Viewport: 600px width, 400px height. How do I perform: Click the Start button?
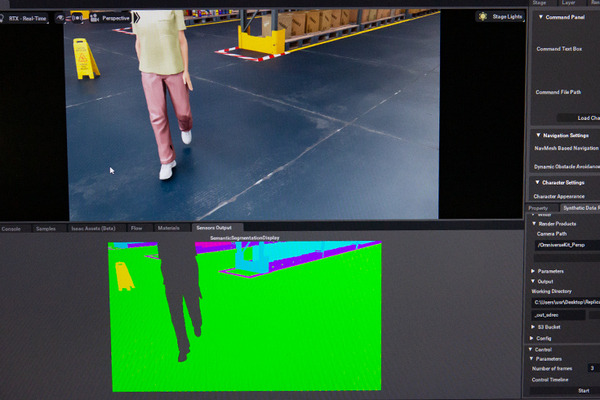click(x=583, y=390)
